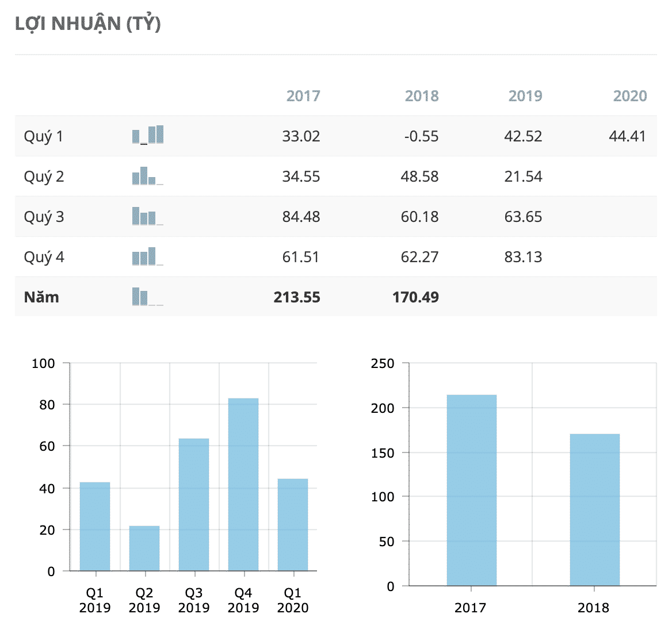672x629 pixels.
Task: Click the Q2 2019 bar in quarterly chart
Action: point(144,548)
